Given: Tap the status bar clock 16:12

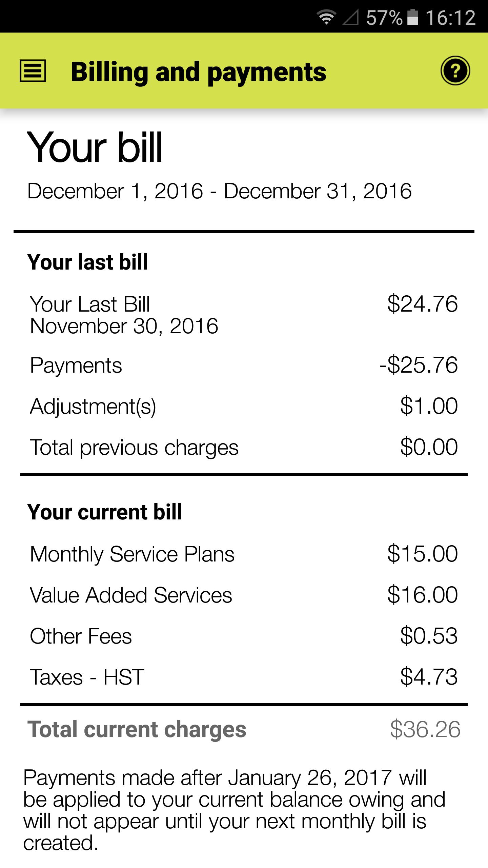Looking at the screenshot, I should [450, 17].
